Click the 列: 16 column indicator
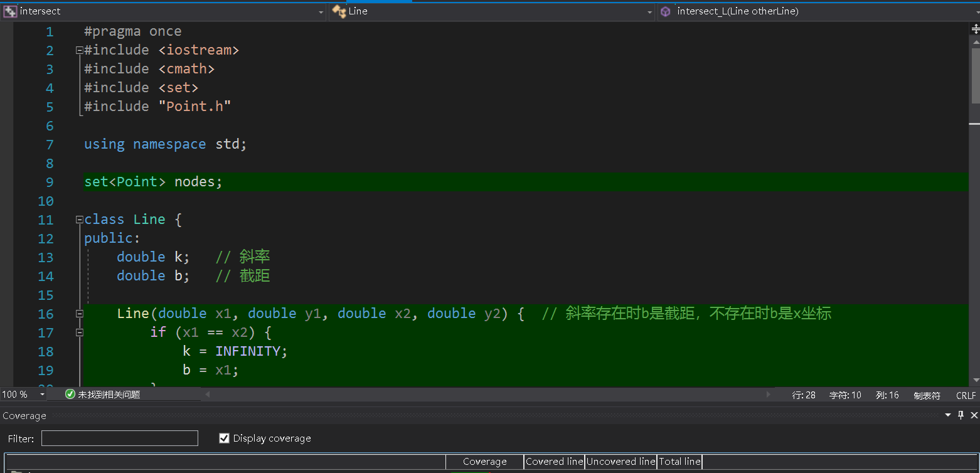This screenshot has width=980, height=473. [x=887, y=395]
